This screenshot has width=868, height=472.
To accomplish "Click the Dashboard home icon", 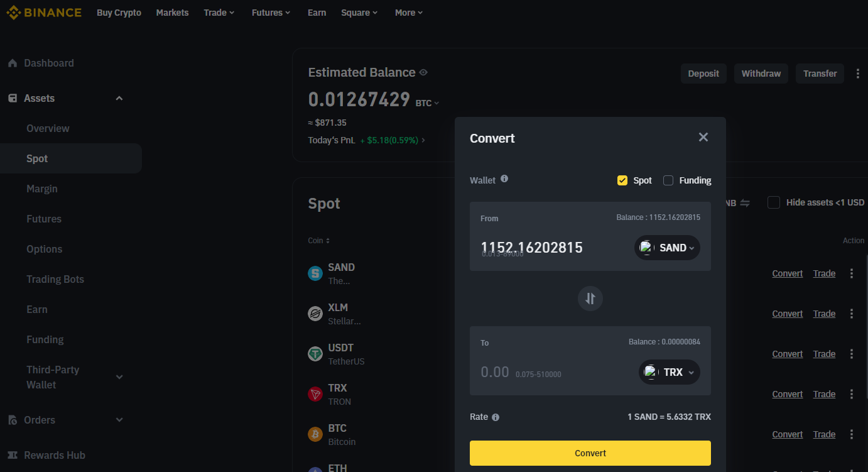I will point(12,63).
